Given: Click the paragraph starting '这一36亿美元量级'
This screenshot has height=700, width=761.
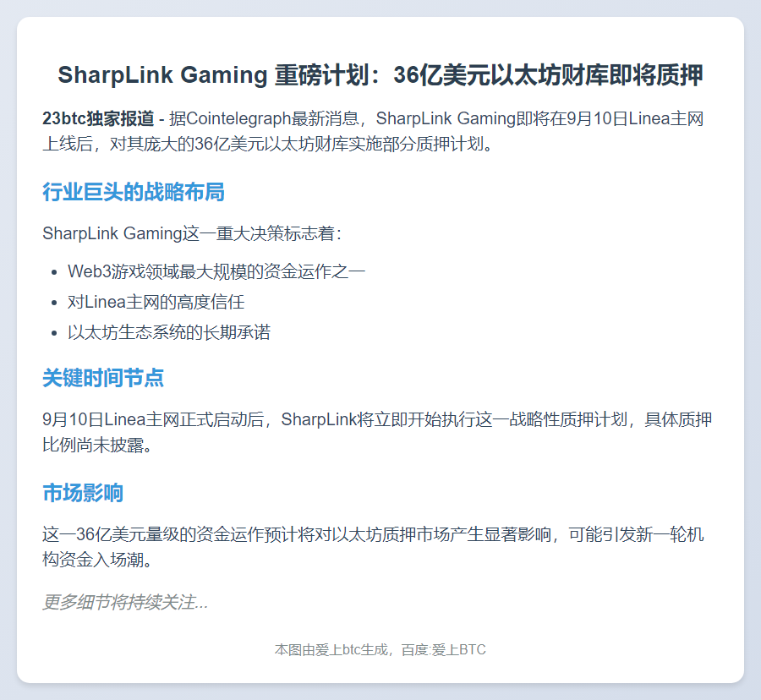Looking at the screenshot, I should (x=372, y=534).
